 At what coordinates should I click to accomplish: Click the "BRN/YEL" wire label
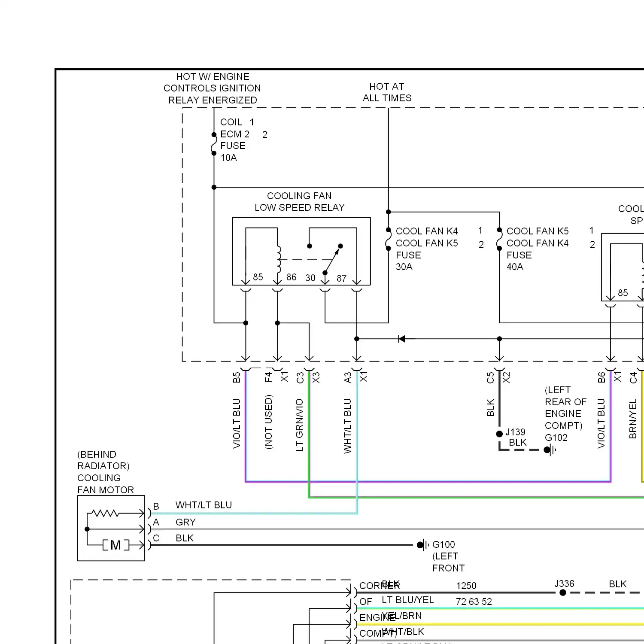coord(633,419)
